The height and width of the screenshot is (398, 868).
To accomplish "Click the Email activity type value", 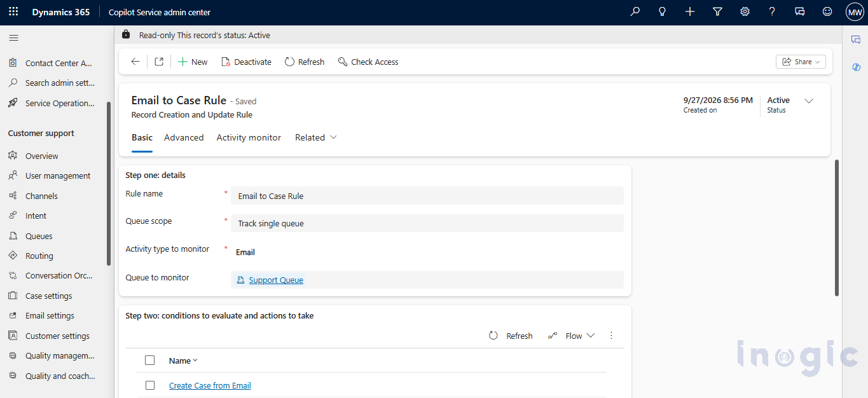I will pos(245,252).
